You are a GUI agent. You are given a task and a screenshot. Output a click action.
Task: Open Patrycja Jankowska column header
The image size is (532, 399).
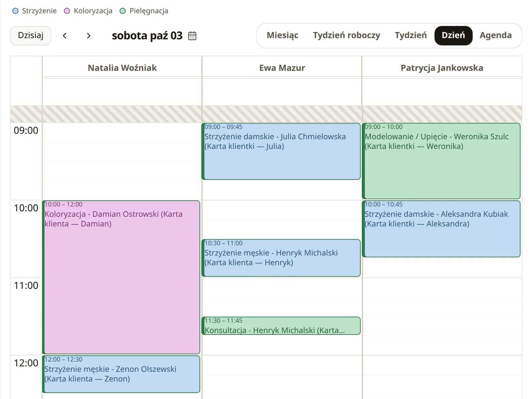[442, 68]
